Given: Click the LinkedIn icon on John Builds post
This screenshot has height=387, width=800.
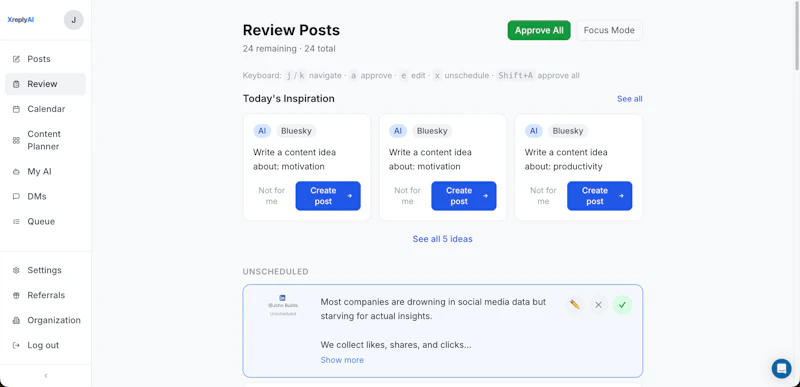Looking at the screenshot, I should [283, 298].
